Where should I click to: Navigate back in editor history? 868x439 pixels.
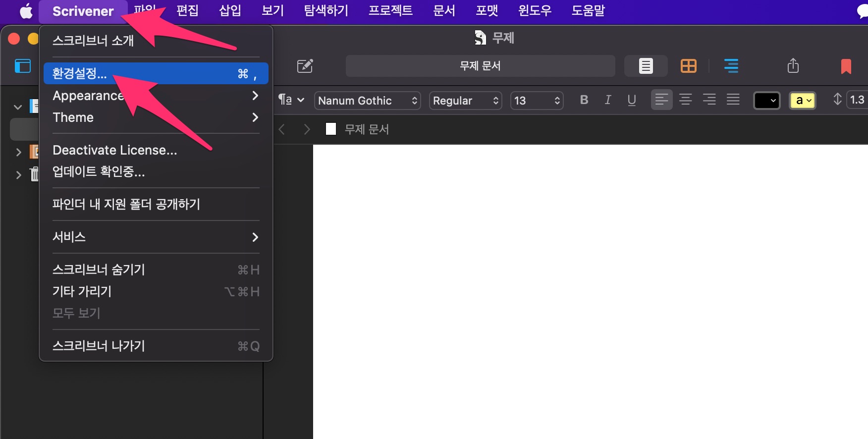click(281, 129)
